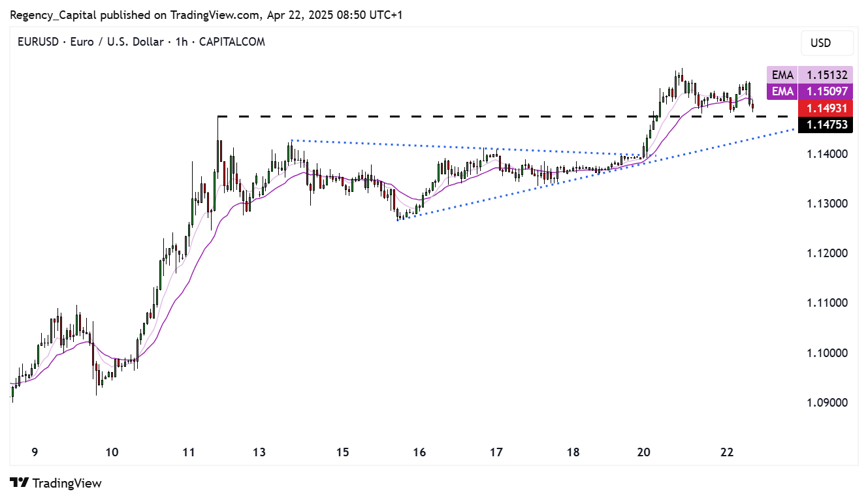Click the 1.10000 price axis value
Viewport: 868px width, 500px height.
(826, 352)
